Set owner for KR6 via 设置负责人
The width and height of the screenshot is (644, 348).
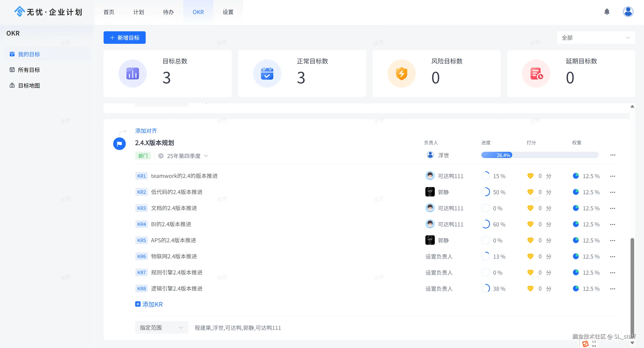click(x=439, y=257)
